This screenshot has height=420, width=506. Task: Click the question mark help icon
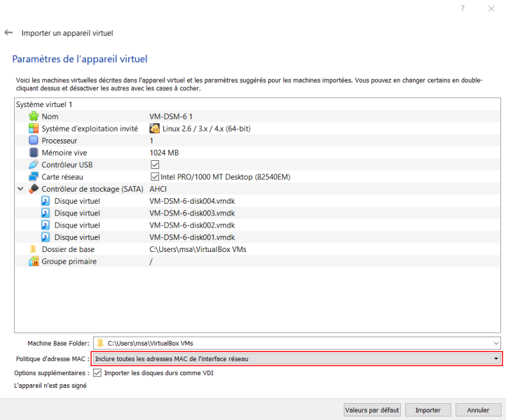pyautogui.click(x=463, y=8)
